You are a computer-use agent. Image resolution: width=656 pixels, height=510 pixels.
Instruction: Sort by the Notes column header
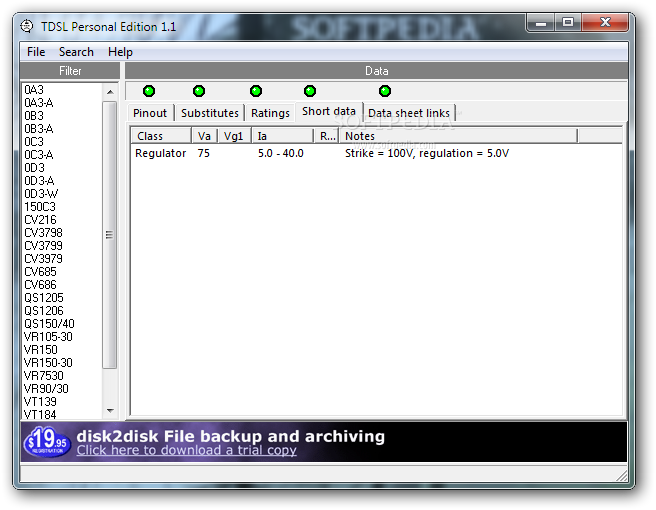(x=458, y=136)
